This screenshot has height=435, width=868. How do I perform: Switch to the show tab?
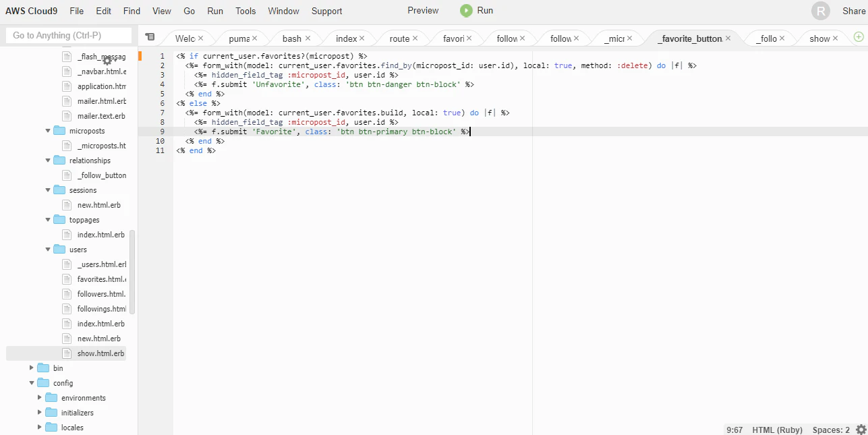(819, 38)
